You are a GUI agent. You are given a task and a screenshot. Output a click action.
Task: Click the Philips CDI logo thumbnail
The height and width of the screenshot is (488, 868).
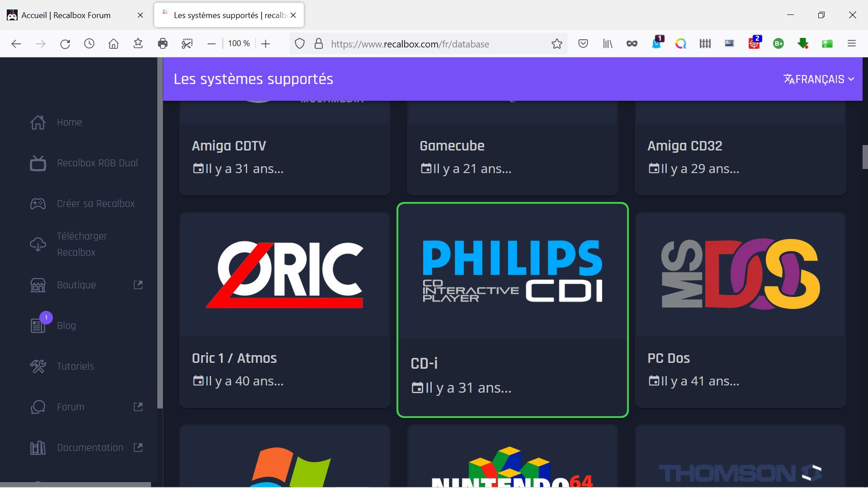tap(513, 271)
